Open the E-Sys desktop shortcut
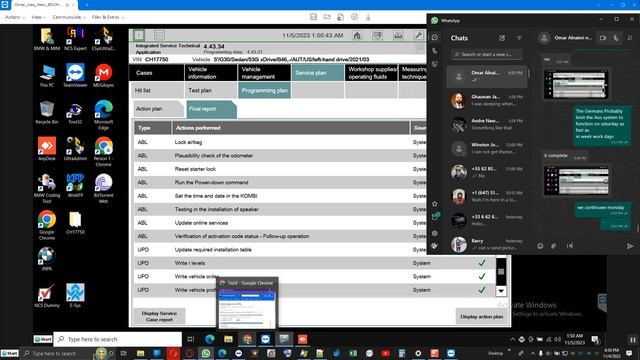The height and width of the screenshot is (360, 640). click(x=75, y=296)
